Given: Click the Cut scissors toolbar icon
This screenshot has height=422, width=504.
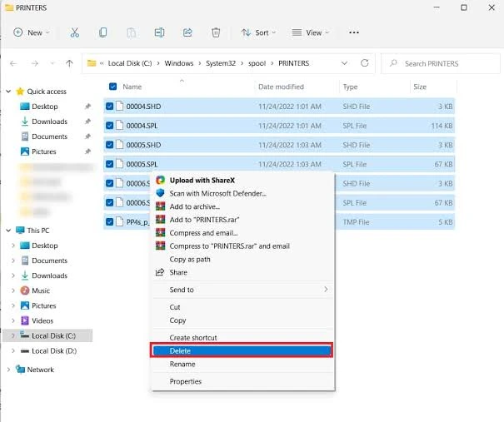Looking at the screenshot, I should tap(75, 32).
